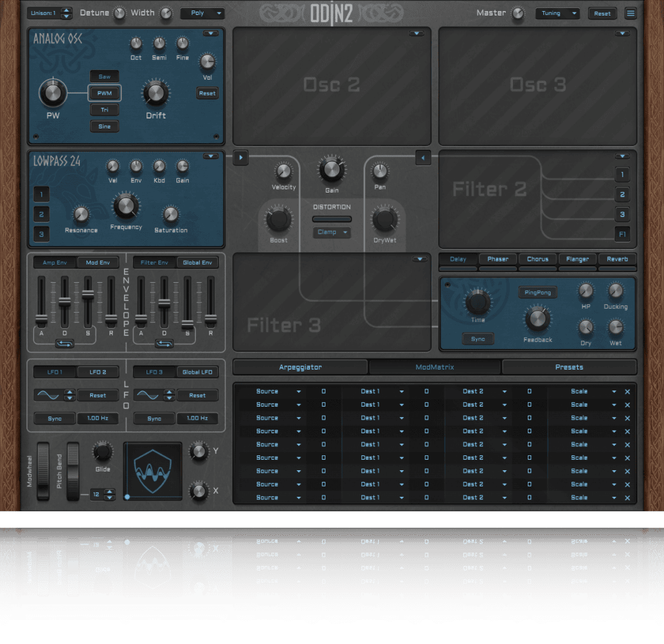
Task: Click the top-right Reset button
Action: [x=602, y=14]
